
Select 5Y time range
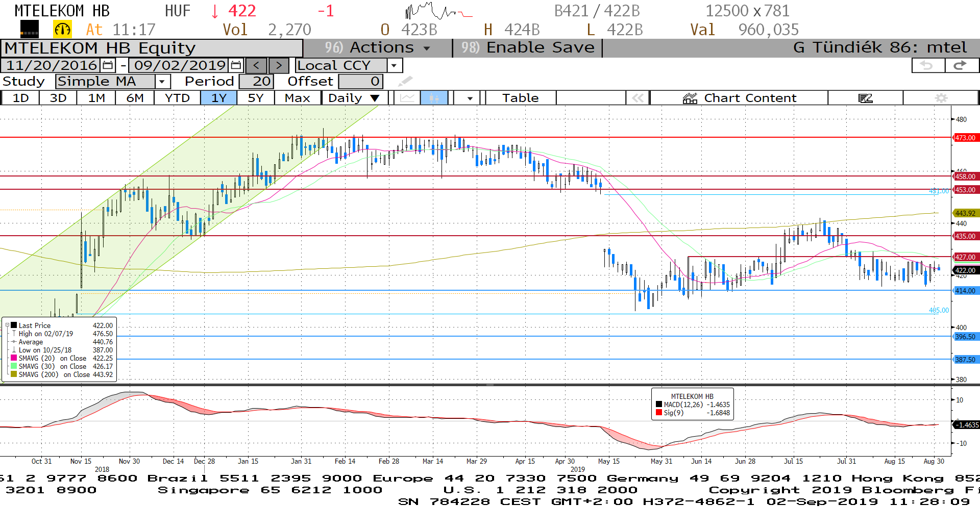point(256,98)
